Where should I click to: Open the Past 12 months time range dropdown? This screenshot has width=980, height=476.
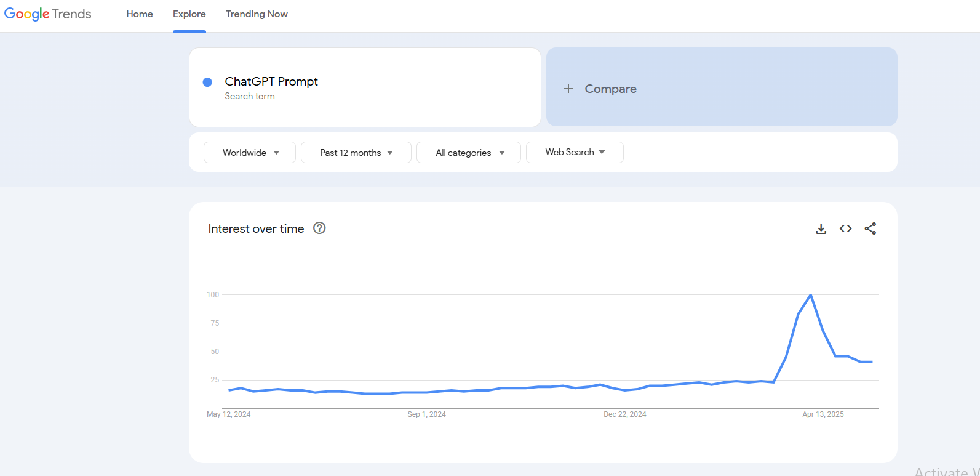(356, 152)
